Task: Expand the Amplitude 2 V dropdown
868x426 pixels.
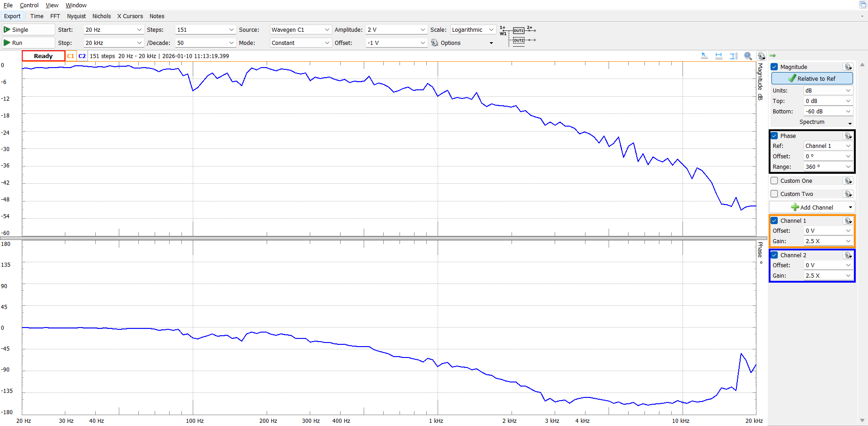Action: (x=396, y=29)
